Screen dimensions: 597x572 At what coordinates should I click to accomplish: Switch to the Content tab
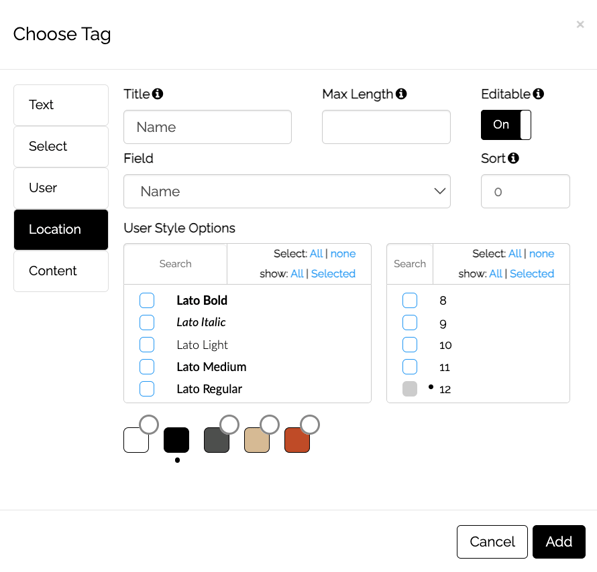[61, 271]
